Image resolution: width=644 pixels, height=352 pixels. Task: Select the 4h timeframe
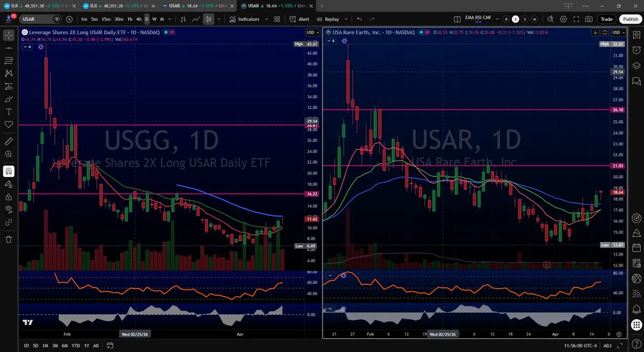[139, 19]
